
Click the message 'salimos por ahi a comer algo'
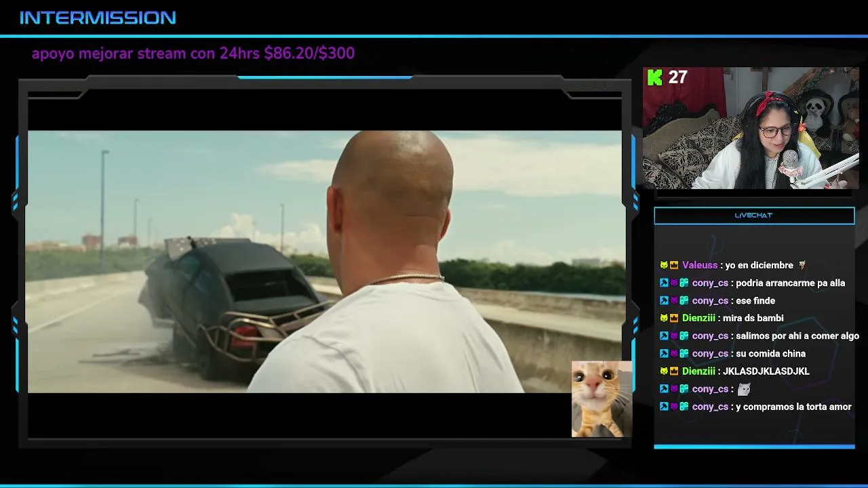797,336
